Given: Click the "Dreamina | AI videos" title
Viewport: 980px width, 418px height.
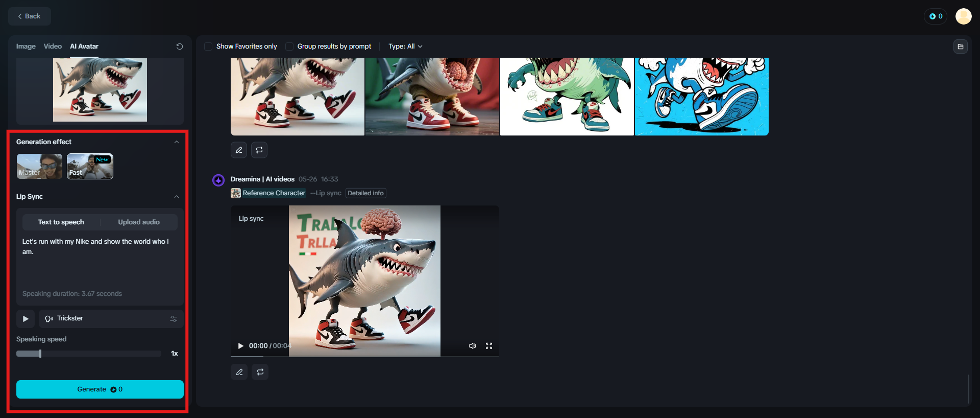Looking at the screenshot, I should (x=262, y=179).
